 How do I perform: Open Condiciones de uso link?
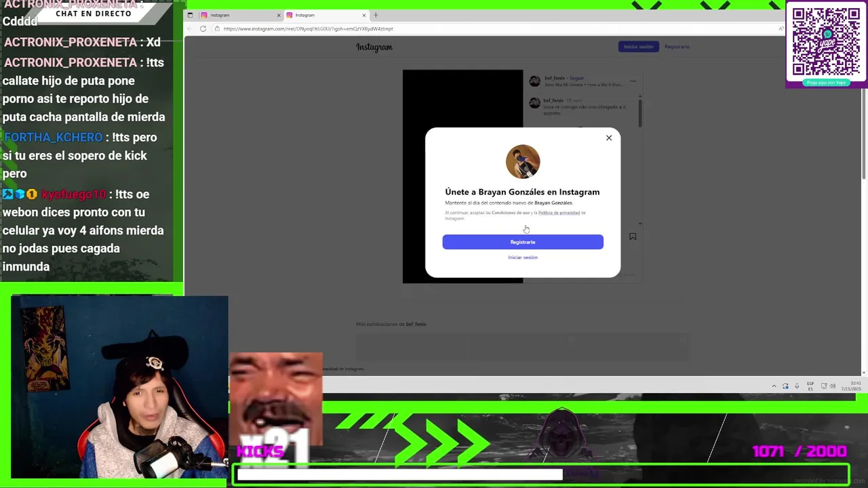coord(511,213)
